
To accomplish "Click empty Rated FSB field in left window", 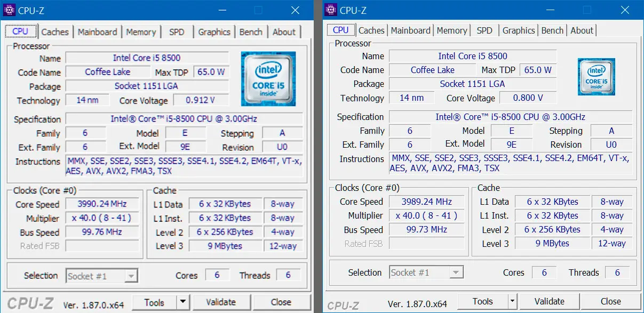I will point(102,246).
